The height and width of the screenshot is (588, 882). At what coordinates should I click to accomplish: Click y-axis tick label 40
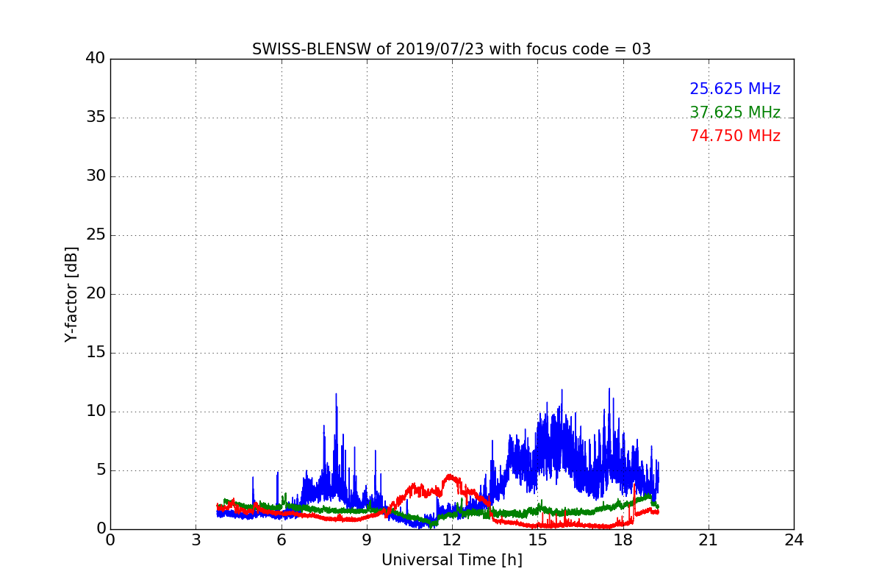96,59
